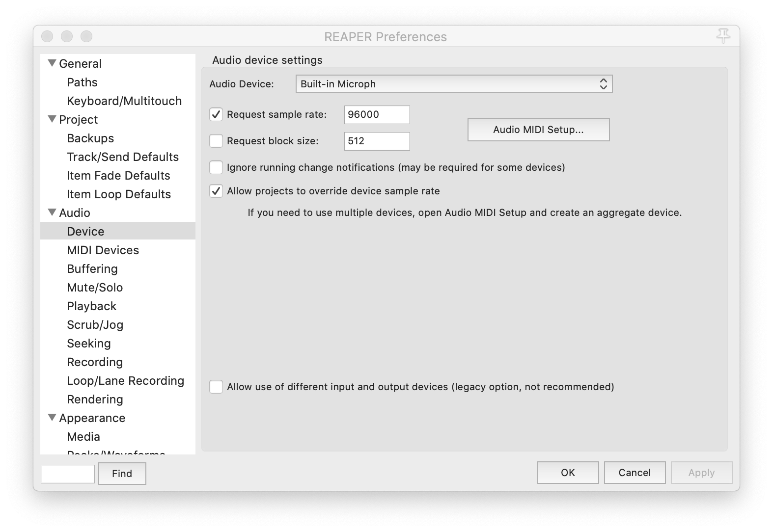Open Item Loop Defaults settings
The height and width of the screenshot is (532, 773).
(119, 194)
